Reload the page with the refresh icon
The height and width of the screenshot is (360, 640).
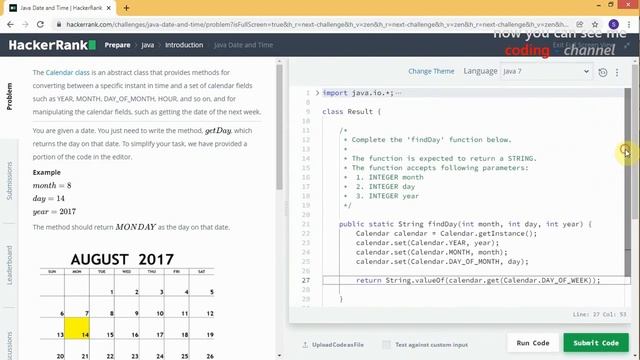click(x=40, y=24)
